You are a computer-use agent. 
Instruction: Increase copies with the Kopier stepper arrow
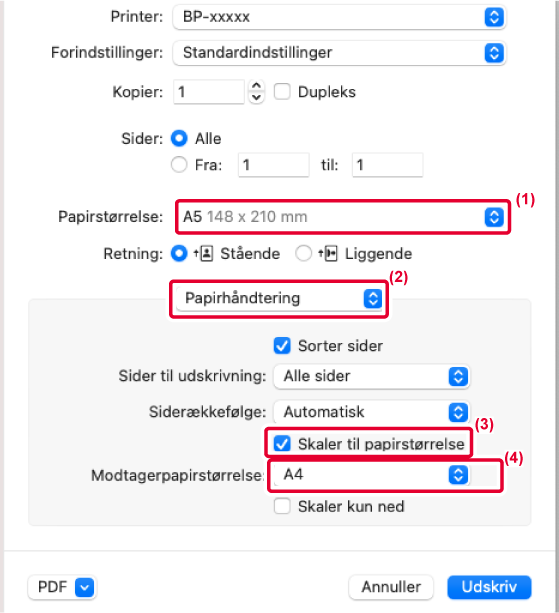pyautogui.click(x=256, y=86)
